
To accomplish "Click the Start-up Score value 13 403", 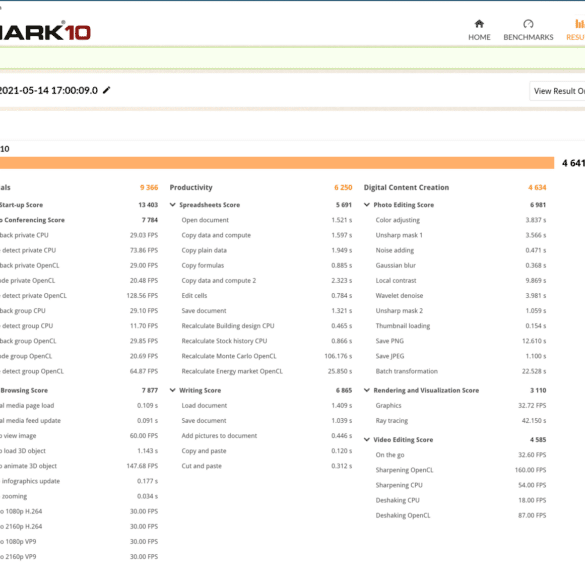I will pyautogui.click(x=148, y=205).
